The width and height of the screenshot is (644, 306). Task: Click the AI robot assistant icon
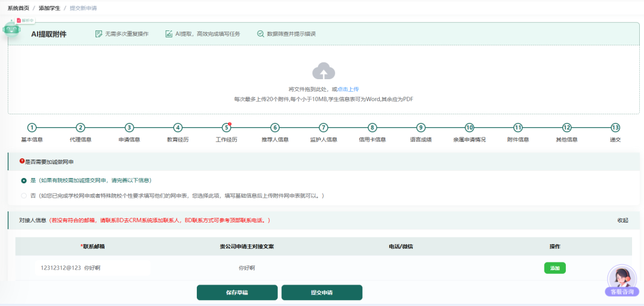point(11,30)
